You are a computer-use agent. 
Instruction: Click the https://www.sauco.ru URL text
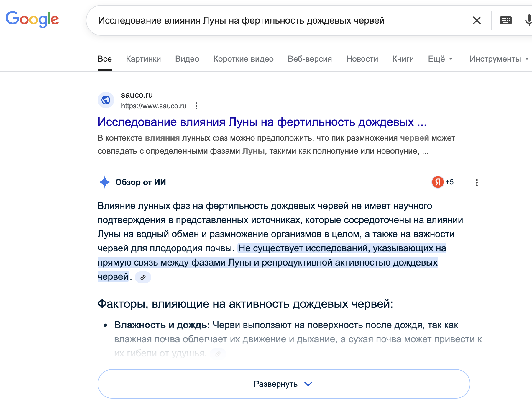click(x=154, y=106)
